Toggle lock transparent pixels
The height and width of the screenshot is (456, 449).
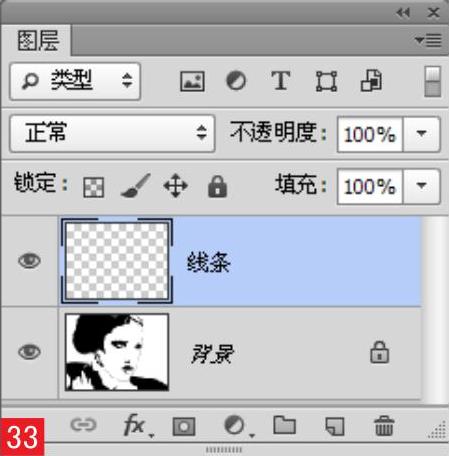[93, 187]
